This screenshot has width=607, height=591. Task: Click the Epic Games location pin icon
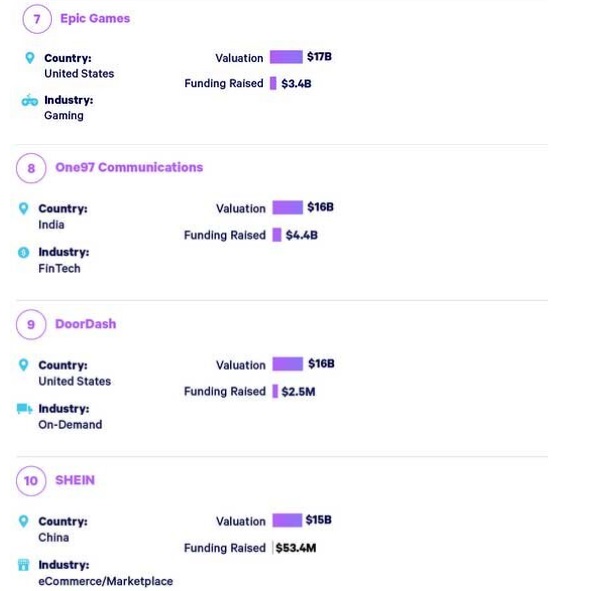coord(30,58)
